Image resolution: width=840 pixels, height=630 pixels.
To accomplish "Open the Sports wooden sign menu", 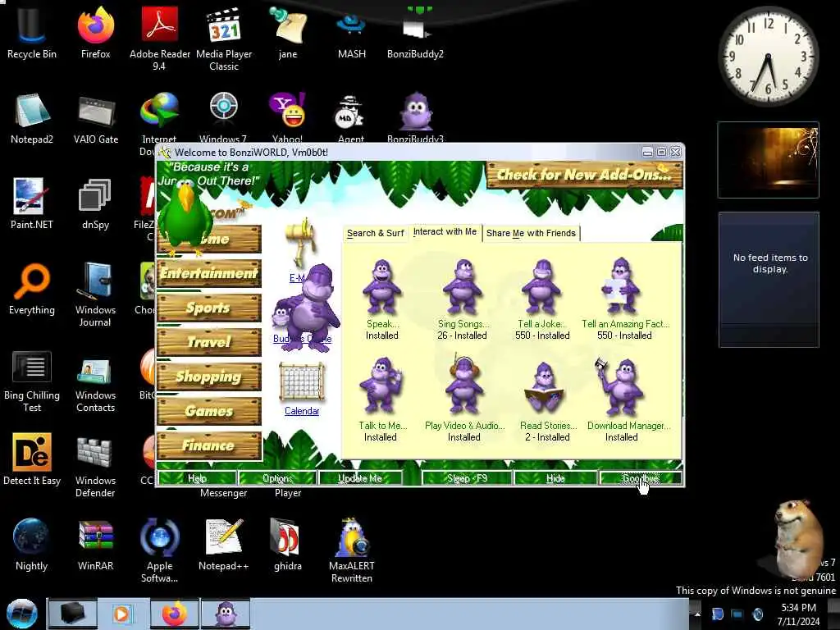I will [209, 308].
